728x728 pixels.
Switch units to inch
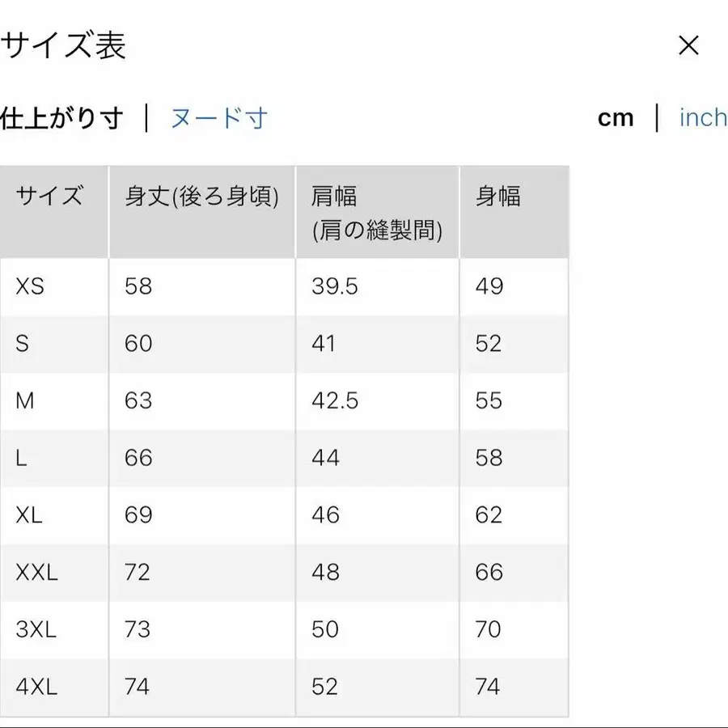703,117
